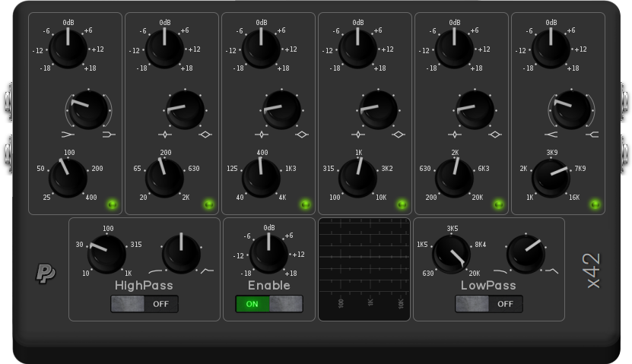Click the steep roll-off curve icon in LowPass
The height and width of the screenshot is (364, 632).
552,271
